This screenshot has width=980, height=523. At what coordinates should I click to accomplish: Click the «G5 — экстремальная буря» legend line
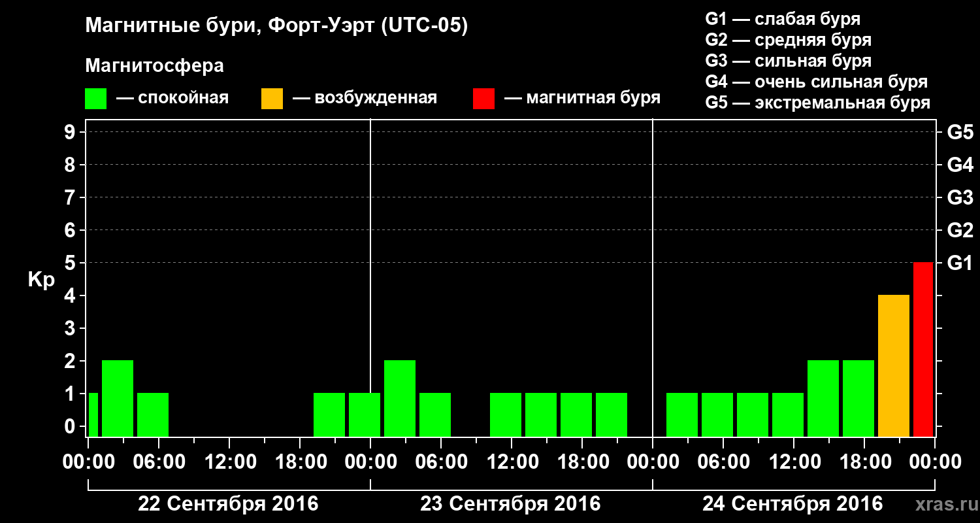(818, 103)
